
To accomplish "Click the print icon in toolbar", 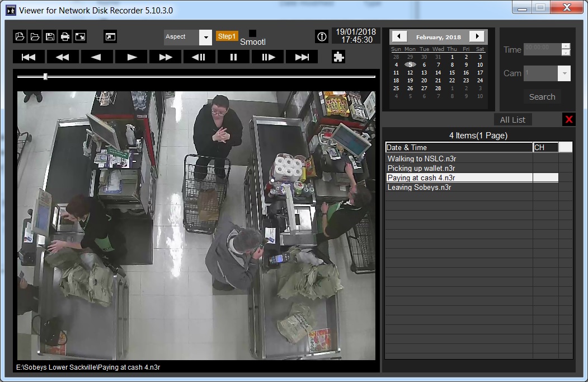I will tap(65, 37).
